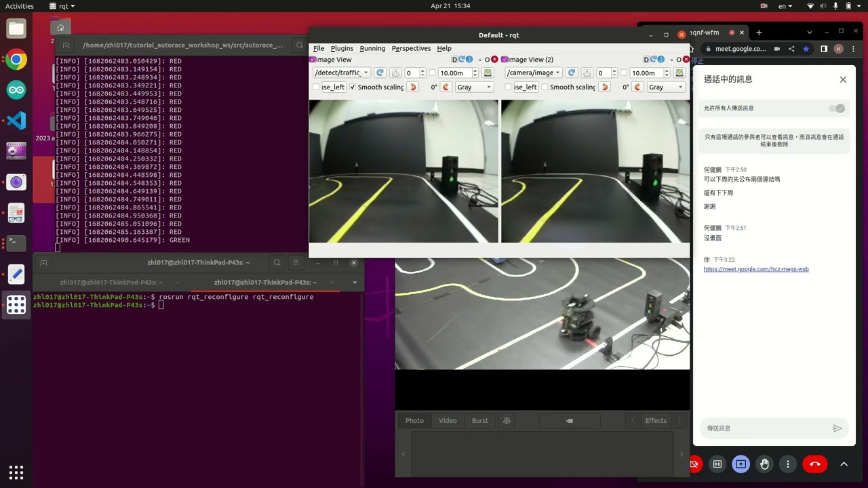Open Gray color scheme dropdown, Image View (2)
This screenshot has width=868, height=488.
coord(666,87)
